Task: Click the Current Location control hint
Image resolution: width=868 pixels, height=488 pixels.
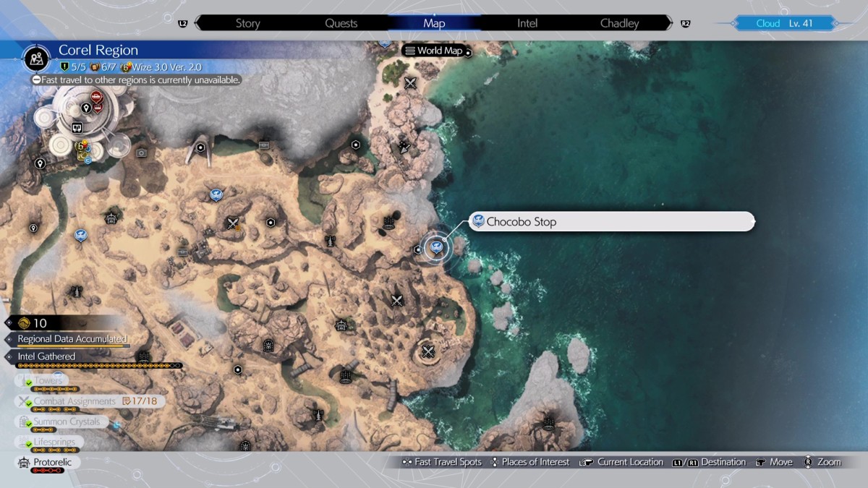Action: pos(621,462)
